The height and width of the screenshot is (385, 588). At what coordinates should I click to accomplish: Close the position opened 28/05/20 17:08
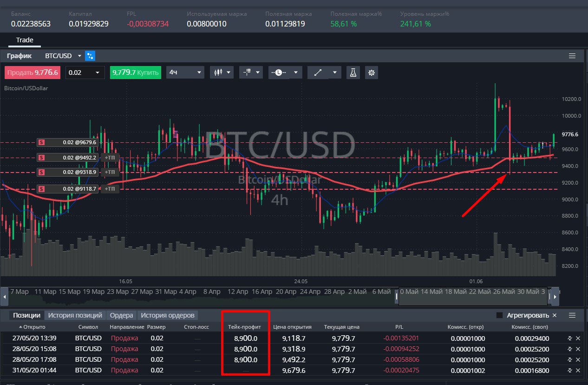coord(578,359)
